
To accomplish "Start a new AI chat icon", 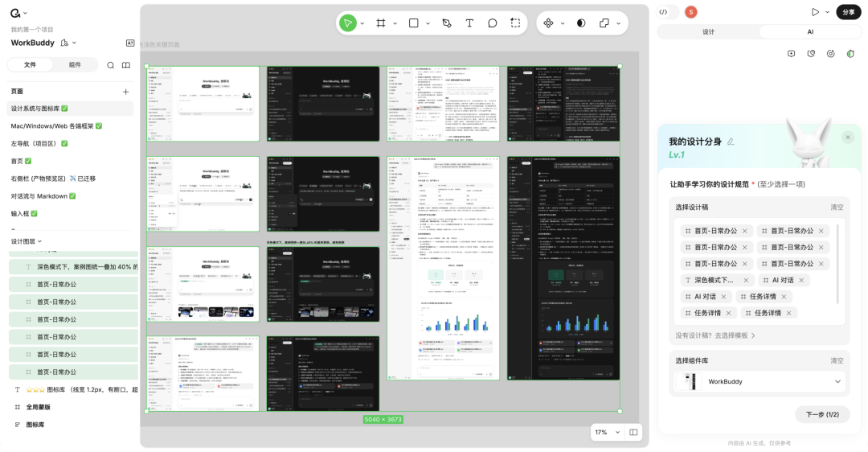I will (791, 54).
